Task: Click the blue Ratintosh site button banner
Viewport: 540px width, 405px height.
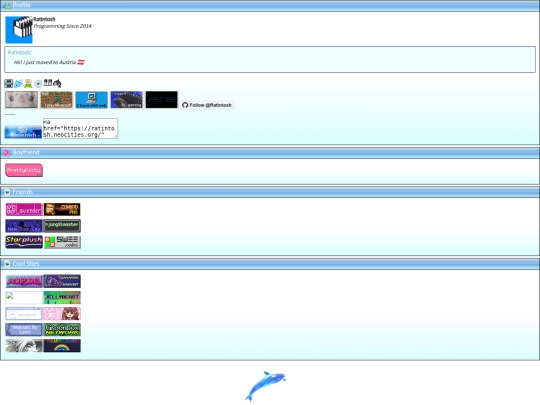Action: 23,132
